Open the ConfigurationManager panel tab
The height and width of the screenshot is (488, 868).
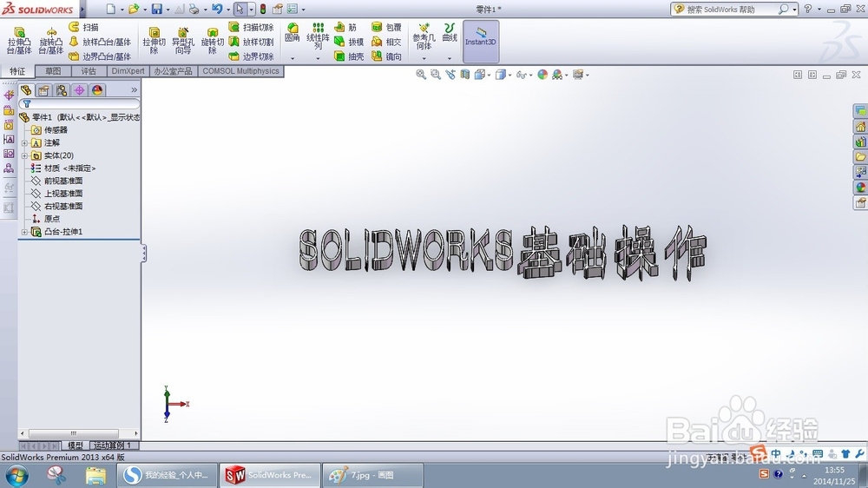pyautogui.click(x=62, y=89)
